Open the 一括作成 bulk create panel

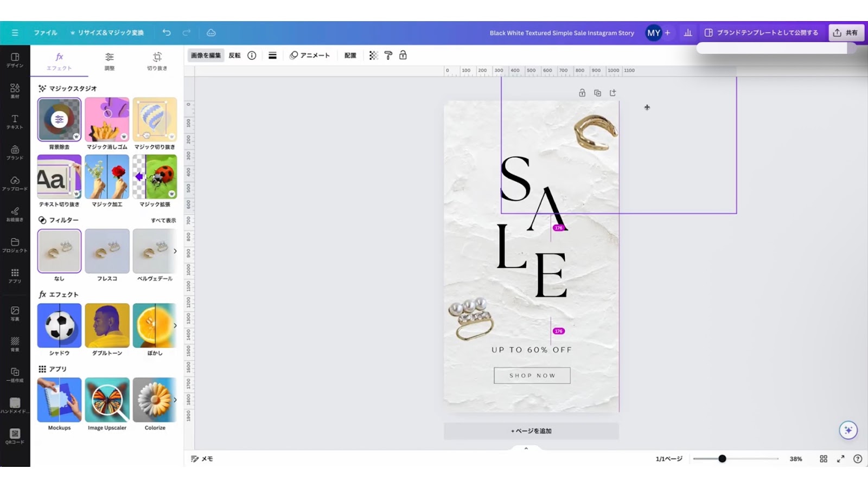[15, 375]
